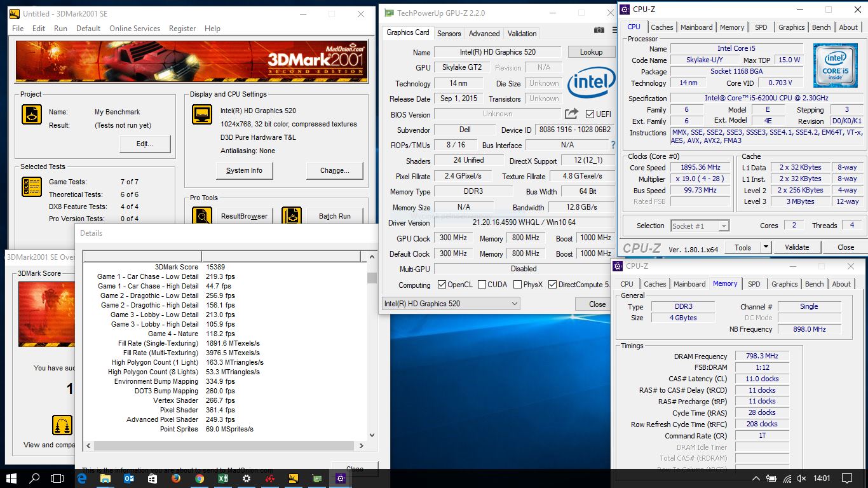The height and width of the screenshot is (488, 868).
Task: Open Excel from taskbar
Action: [223, 478]
